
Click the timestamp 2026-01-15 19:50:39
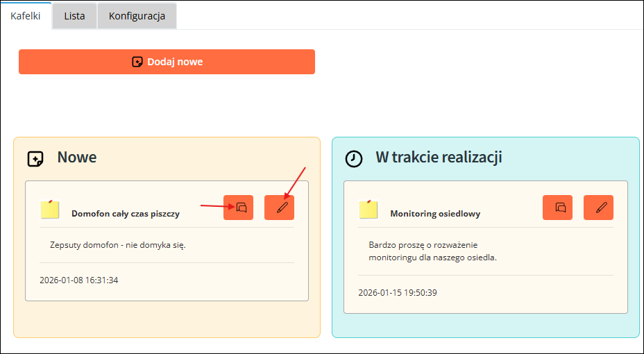pos(397,292)
